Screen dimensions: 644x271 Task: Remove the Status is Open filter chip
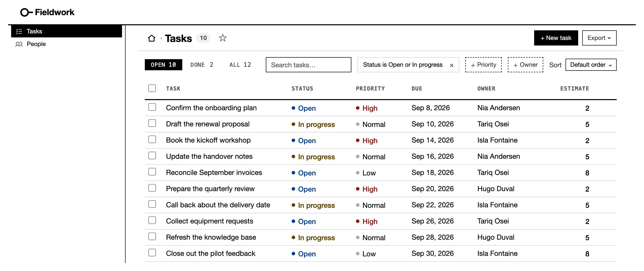click(x=452, y=65)
